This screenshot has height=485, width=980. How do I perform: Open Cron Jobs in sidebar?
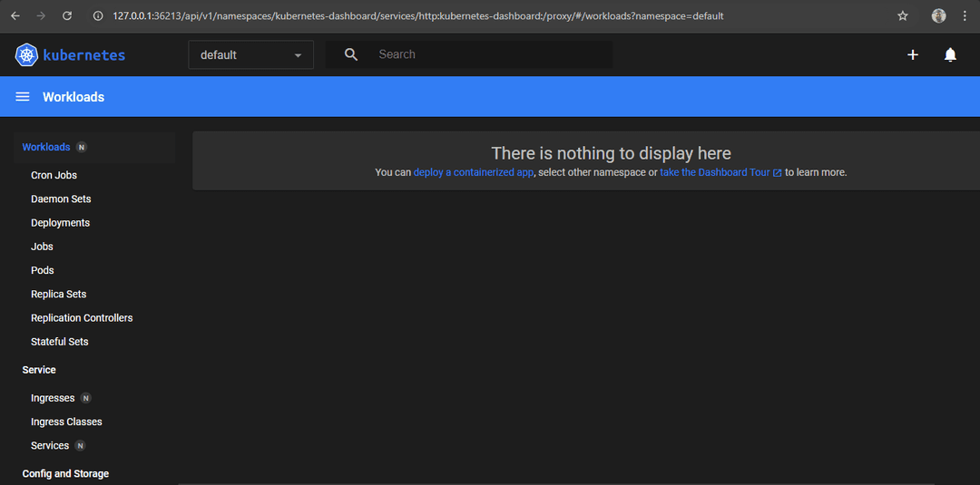54,175
